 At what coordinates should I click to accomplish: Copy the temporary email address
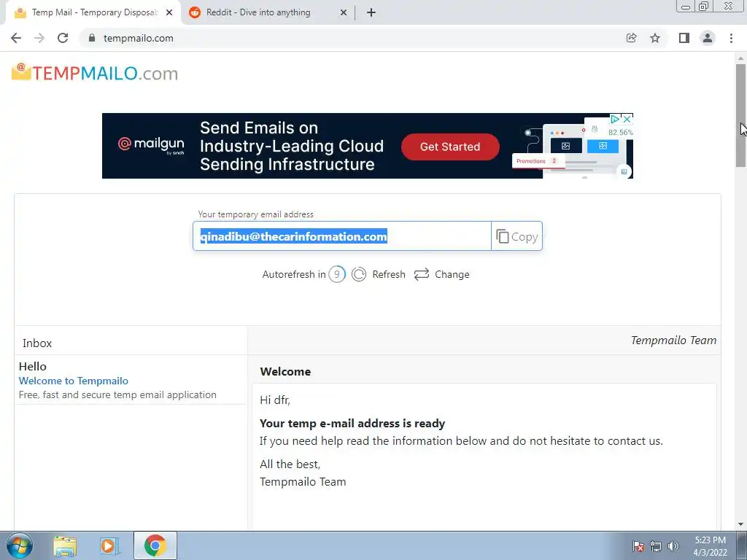tap(517, 236)
